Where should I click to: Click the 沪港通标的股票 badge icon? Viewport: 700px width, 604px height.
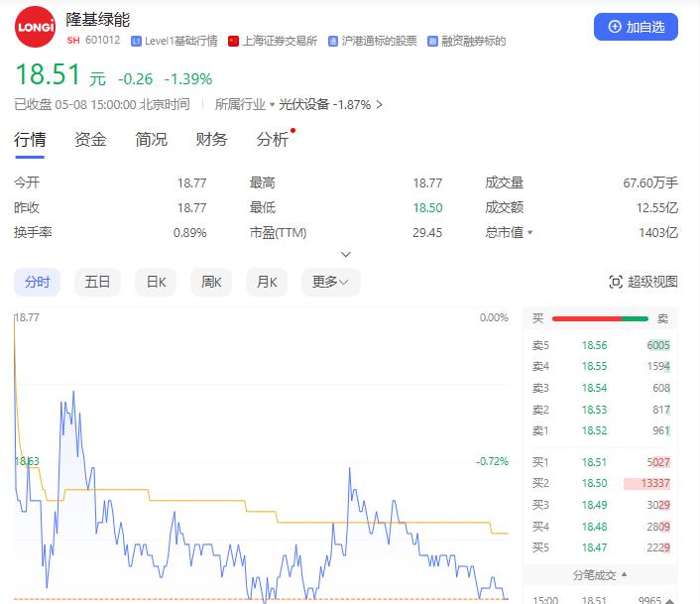(x=332, y=41)
